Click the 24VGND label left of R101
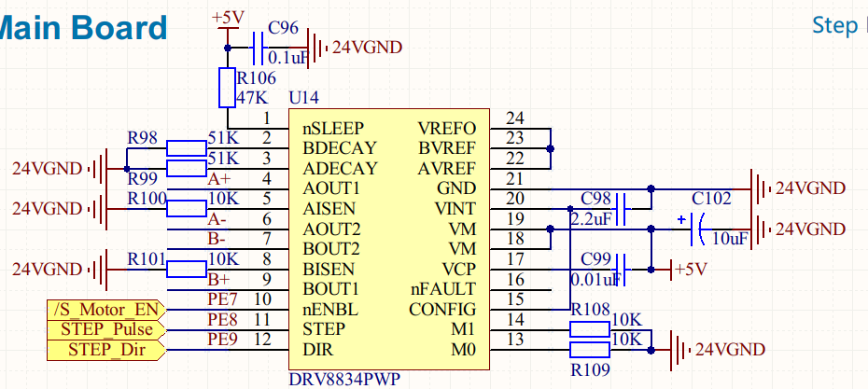The image size is (868, 389). tap(47, 270)
